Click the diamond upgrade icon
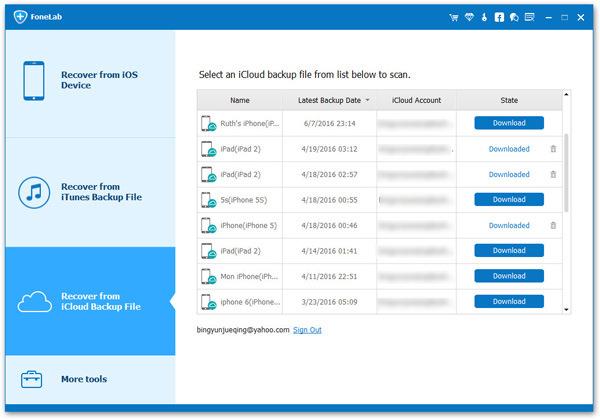Screen dimensions: 600x419 tap(469, 17)
